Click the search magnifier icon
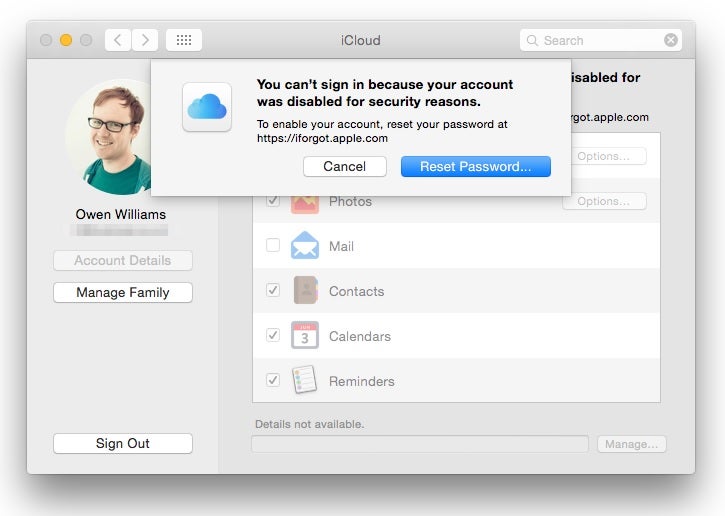The width and height of the screenshot is (725, 516). (x=532, y=40)
